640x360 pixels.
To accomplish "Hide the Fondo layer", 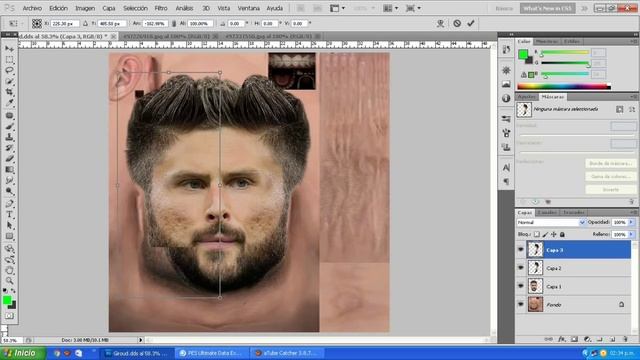I will [521, 304].
